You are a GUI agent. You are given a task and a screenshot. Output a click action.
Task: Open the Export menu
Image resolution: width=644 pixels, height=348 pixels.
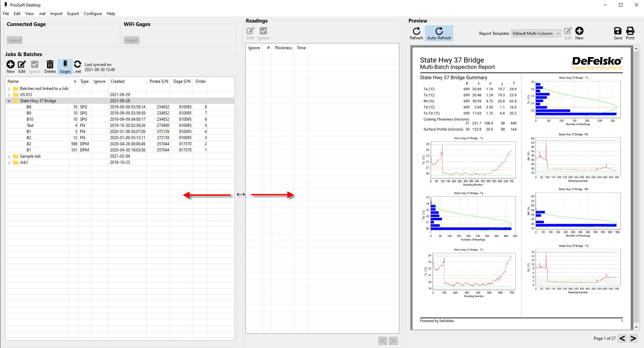click(73, 14)
